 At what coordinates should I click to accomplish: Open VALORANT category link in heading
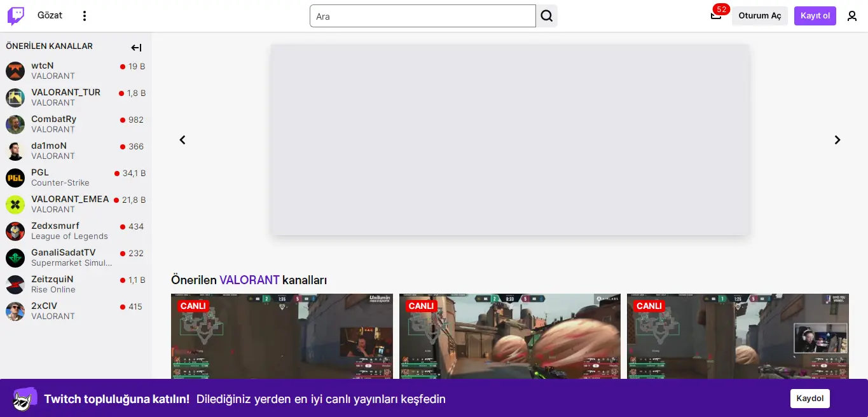(x=249, y=280)
